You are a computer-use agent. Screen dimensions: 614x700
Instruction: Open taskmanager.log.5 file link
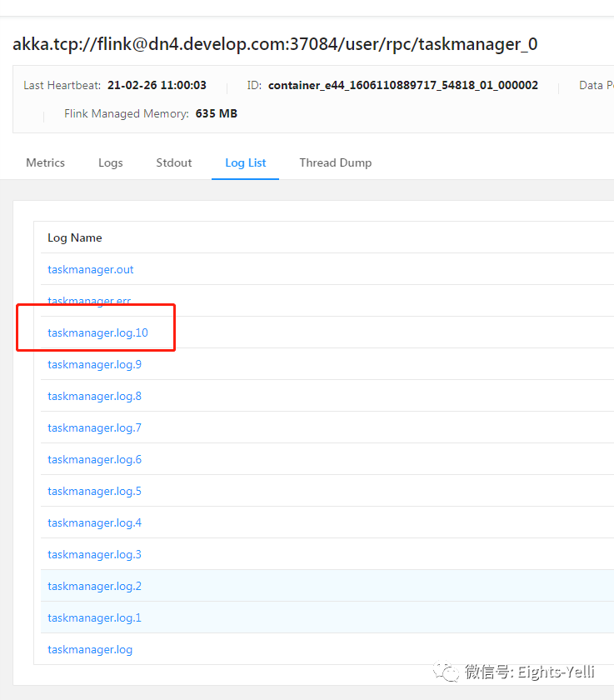point(95,492)
